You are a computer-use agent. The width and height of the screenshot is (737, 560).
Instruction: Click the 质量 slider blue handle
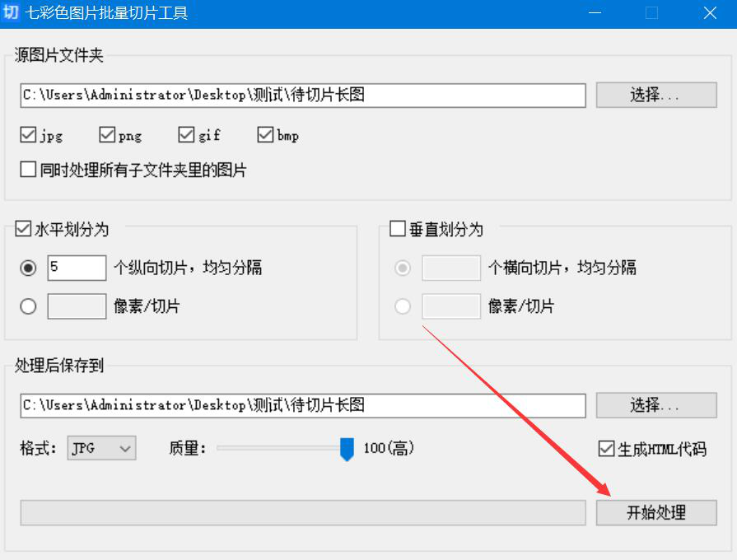(x=347, y=449)
